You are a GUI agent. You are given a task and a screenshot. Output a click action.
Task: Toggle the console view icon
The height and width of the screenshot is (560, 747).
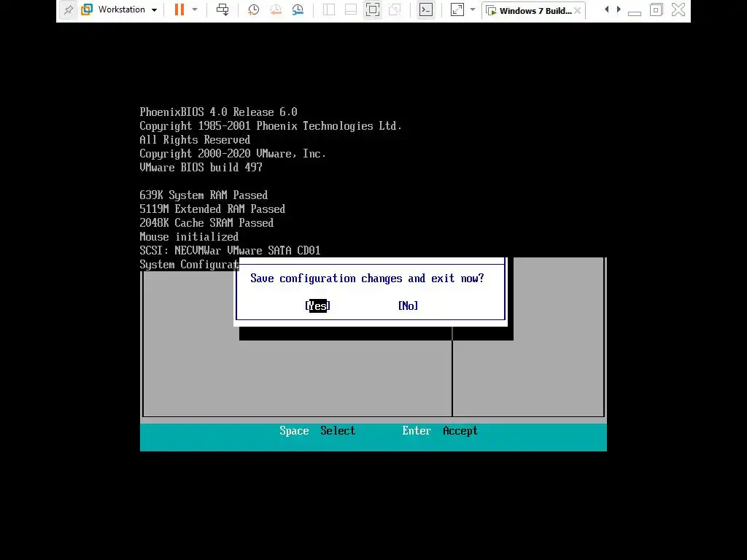click(426, 10)
